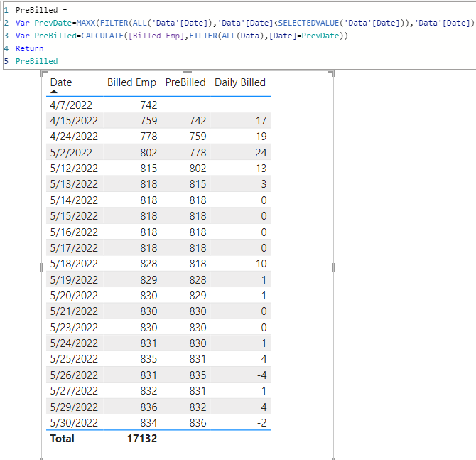This screenshot has width=476, height=460.
Task: Click Daily Billed value 13
Action: tap(261, 169)
